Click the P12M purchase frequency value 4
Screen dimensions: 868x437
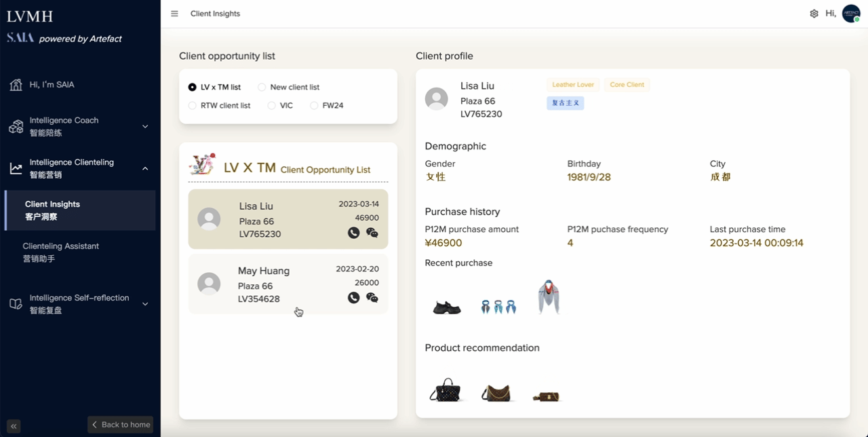point(570,243)
